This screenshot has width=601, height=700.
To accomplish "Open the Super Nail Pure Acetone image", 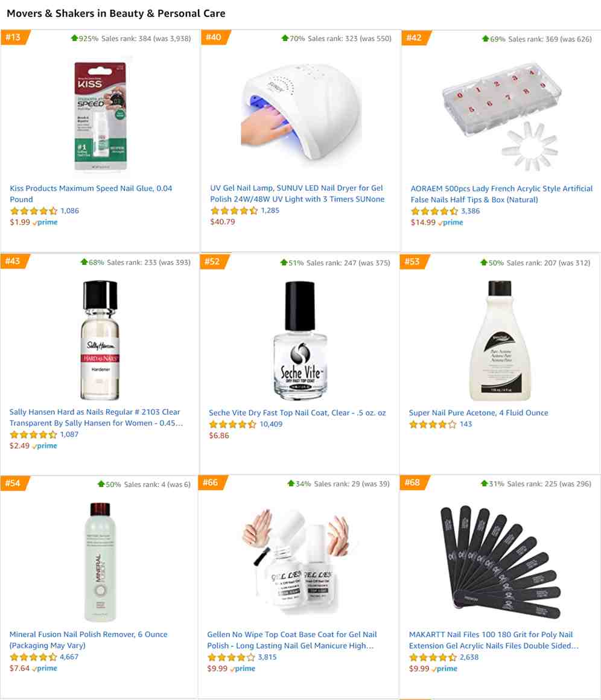I will [500, 340].
